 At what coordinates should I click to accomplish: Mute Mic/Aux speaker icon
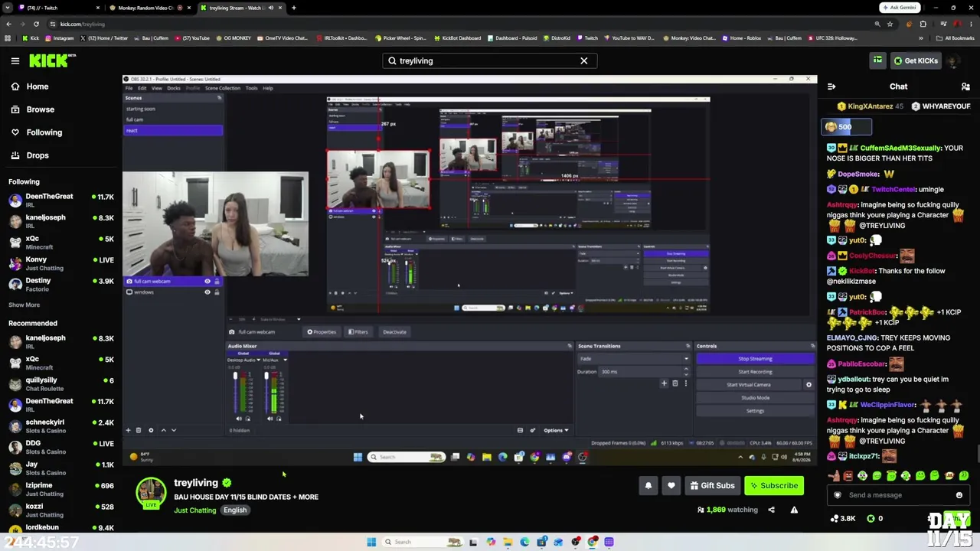tap(269, 419)
